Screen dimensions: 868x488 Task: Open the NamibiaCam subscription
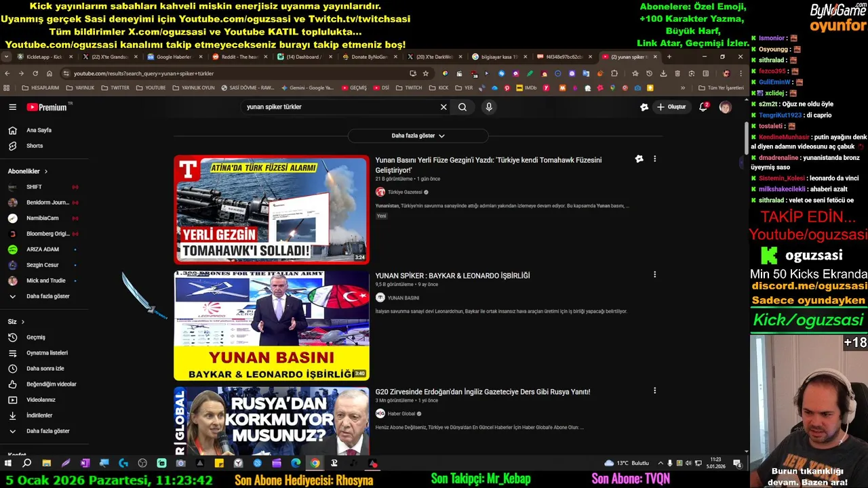pos(42,218)
